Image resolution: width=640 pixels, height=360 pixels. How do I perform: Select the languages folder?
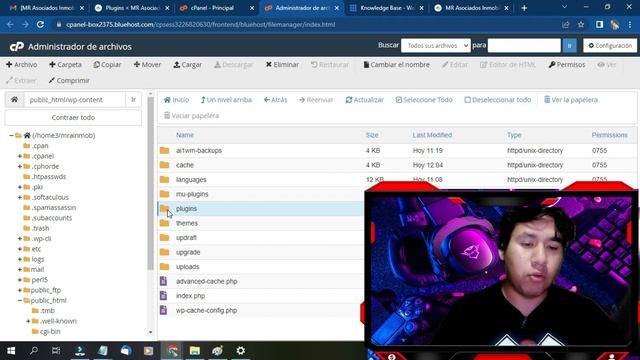click(191, 180)
